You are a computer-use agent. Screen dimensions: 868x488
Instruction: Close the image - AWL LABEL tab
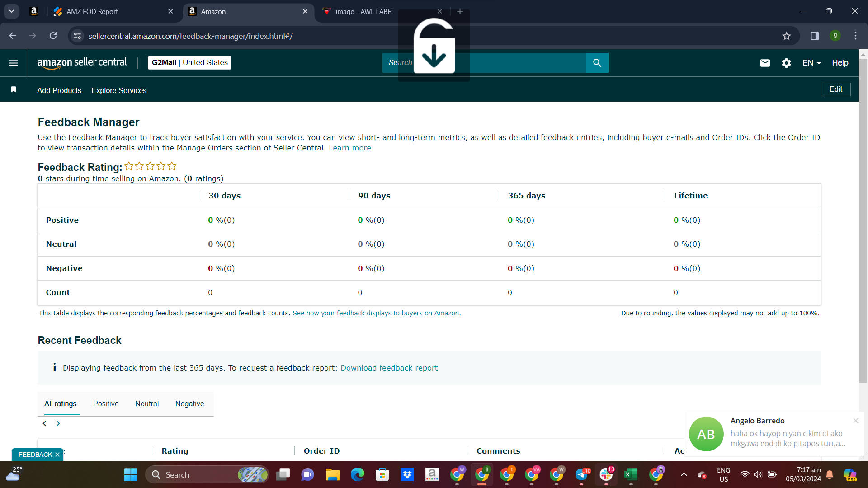coord(439,11)
